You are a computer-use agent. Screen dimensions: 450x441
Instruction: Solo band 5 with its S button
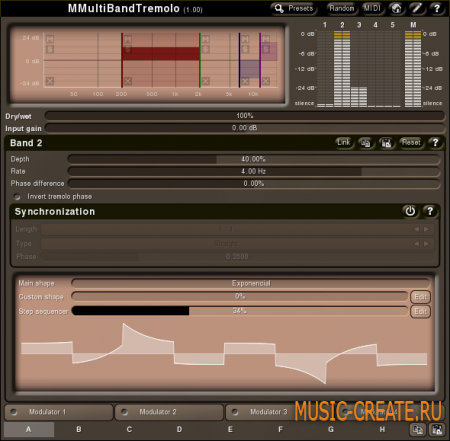point(266,49)
